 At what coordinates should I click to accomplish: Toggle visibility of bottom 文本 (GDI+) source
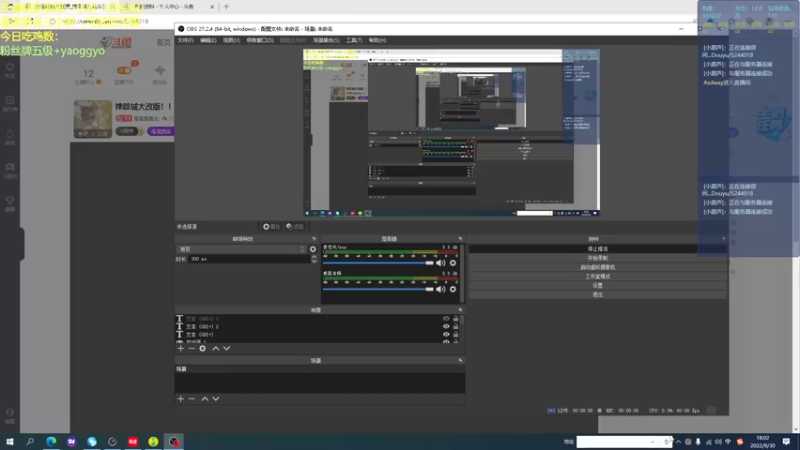[446, 335]
